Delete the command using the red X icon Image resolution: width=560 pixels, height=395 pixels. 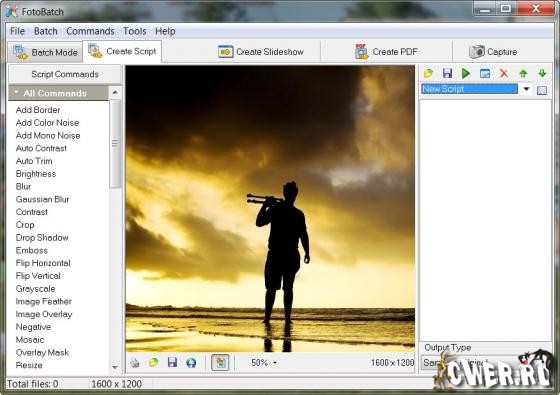504,73
